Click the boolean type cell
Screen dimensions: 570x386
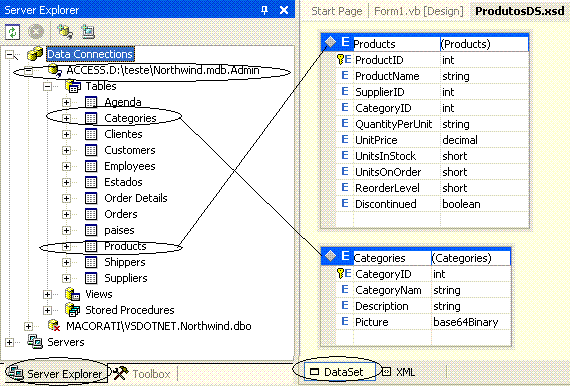484,204
